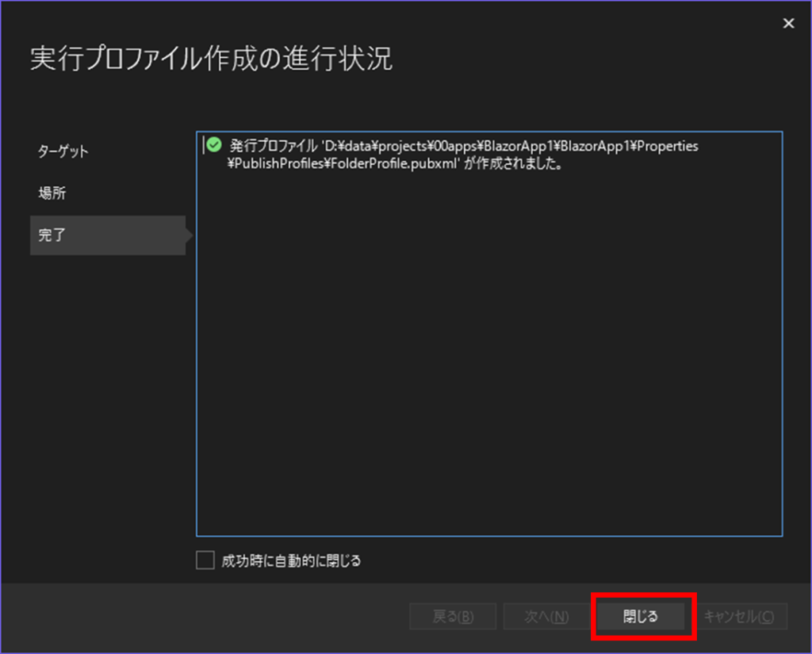Click empty area of the progress log box
This screenshot has width=812, height=654.
click(488, 357)
